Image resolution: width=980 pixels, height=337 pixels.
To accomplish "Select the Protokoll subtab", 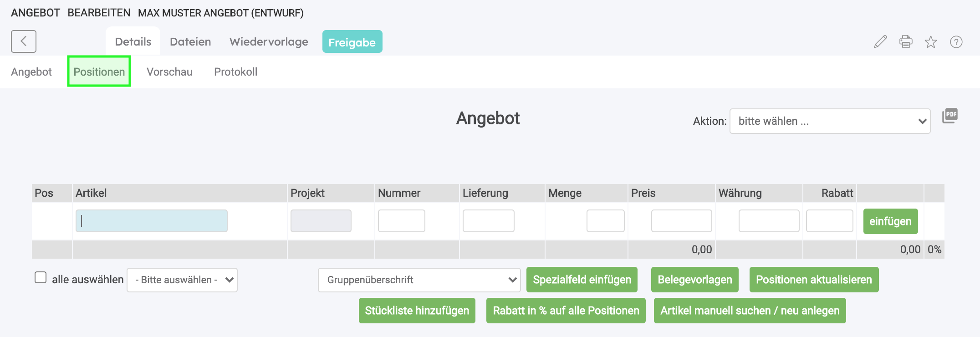I will pyautogui.click(x=235, y=72).
